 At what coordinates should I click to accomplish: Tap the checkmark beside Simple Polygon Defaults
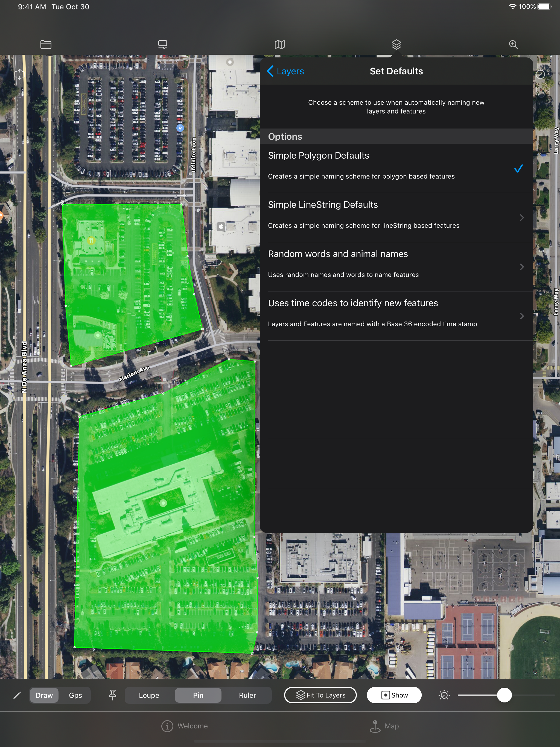(518, 168)
